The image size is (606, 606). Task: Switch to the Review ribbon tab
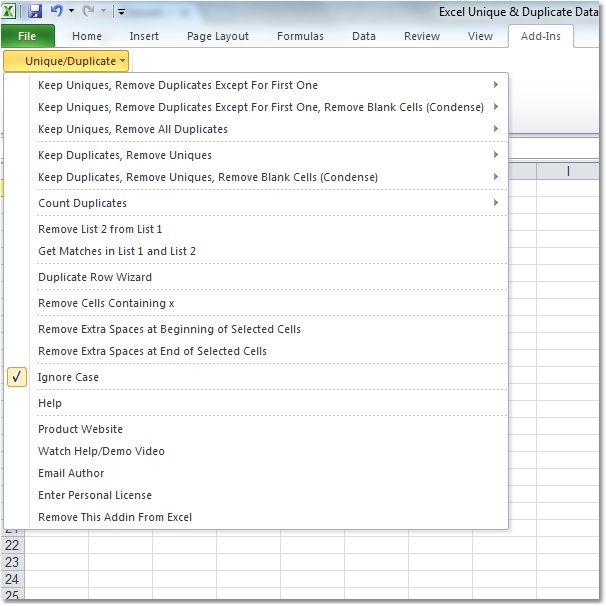click(422, 36)
